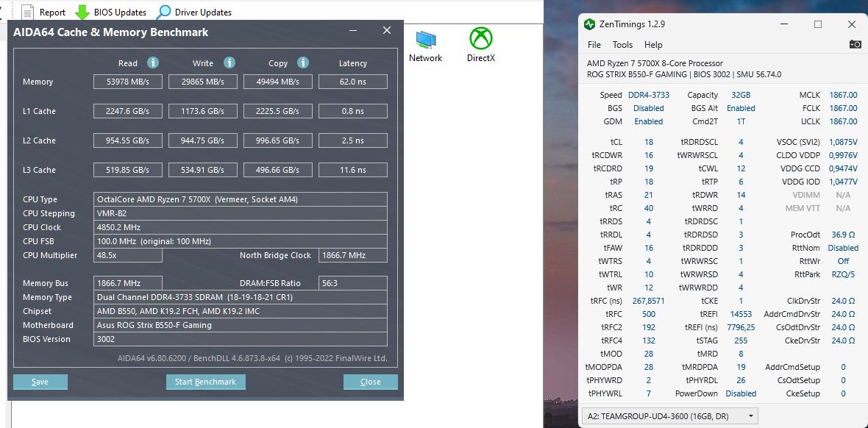The height and width of the screenshot is (428, 868).
Task: Click tCL value 18
Action: coord(648,142)
